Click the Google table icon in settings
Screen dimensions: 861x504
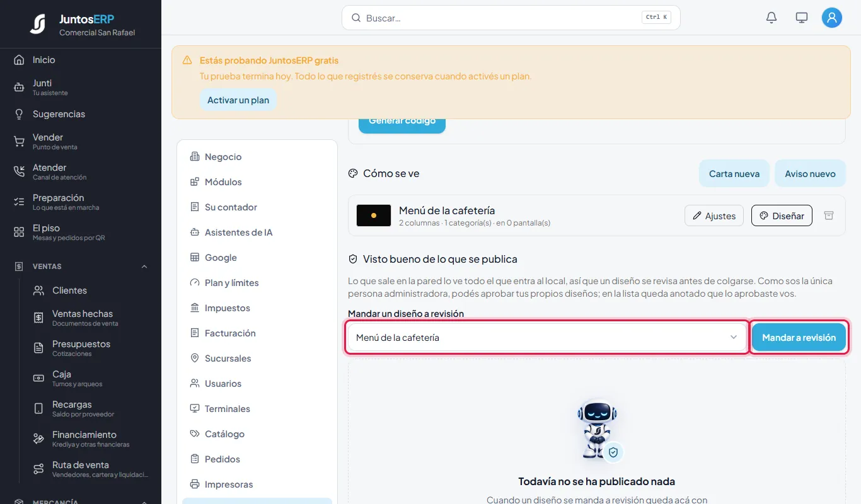point(195,258)
